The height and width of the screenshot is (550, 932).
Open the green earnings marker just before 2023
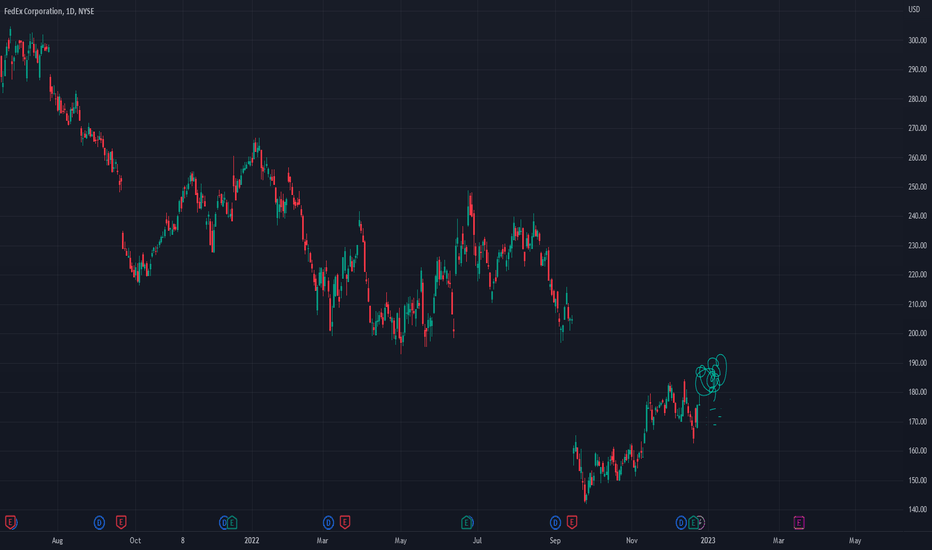(x=693, y=523)
